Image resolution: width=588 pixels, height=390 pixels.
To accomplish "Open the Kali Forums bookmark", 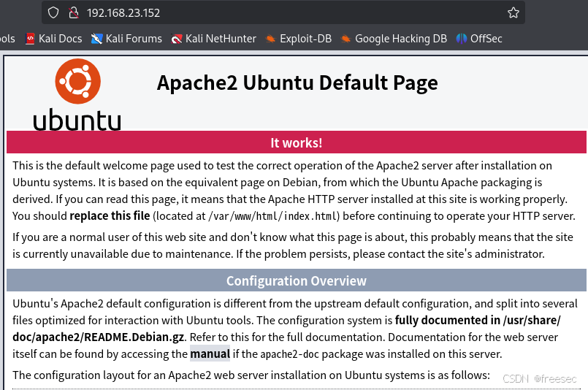I will pos(126,39).
